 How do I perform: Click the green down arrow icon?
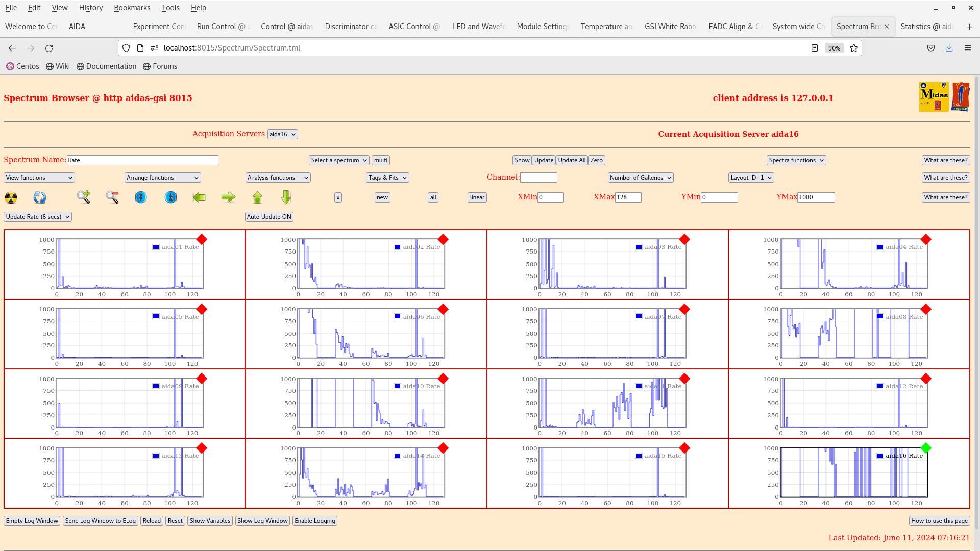(x=286, y=197)
